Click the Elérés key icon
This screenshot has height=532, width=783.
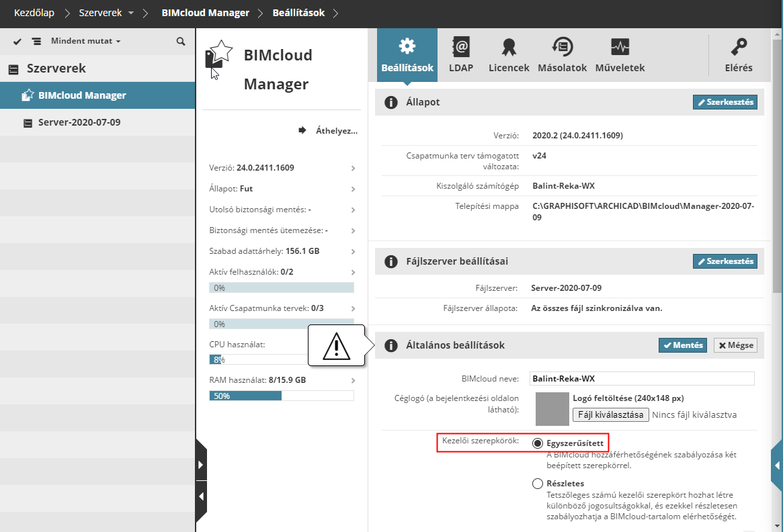click(x=739, y=47)
